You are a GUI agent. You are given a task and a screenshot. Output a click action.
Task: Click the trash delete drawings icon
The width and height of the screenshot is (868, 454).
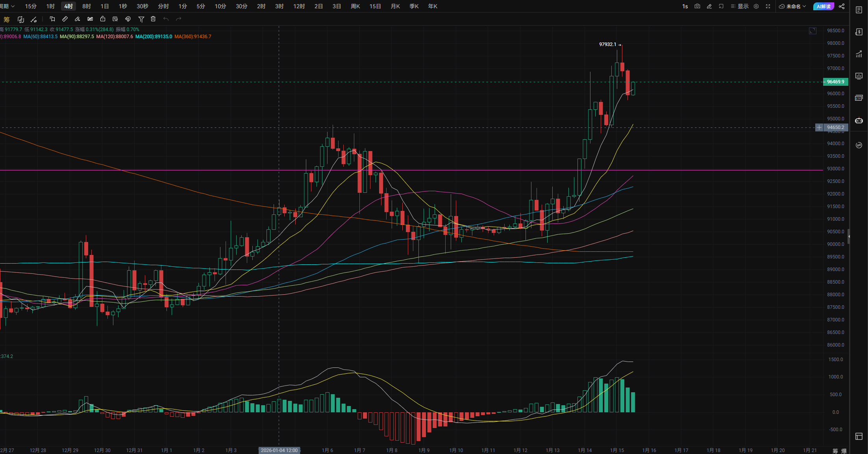click(x=153, y=19)
